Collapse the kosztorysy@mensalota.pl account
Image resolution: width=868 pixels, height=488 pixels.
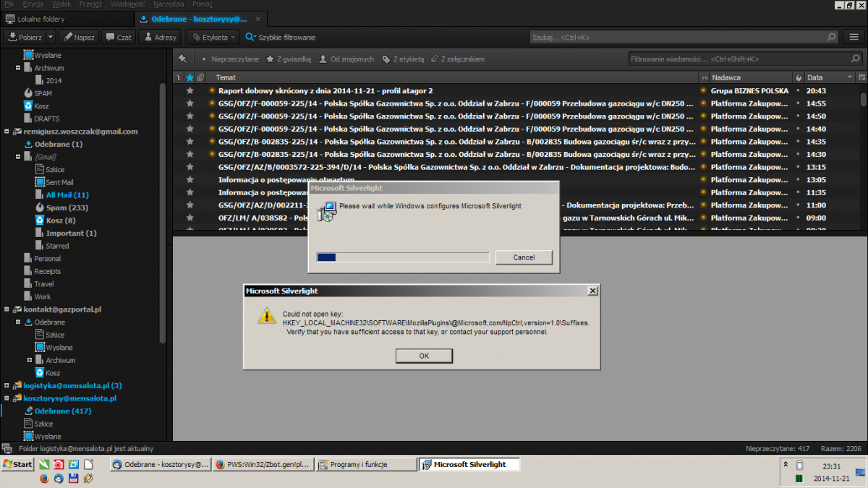7,398
